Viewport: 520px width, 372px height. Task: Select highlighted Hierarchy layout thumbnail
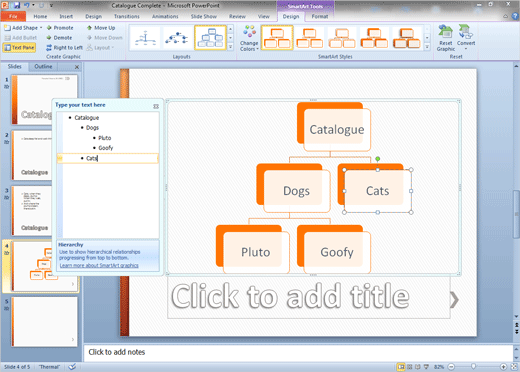(210, 38)
